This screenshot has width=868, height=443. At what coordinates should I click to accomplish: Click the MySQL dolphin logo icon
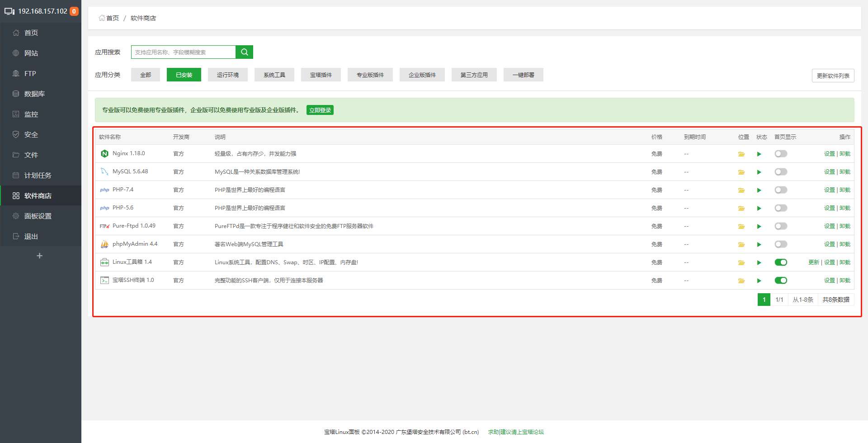coord(104,172)
